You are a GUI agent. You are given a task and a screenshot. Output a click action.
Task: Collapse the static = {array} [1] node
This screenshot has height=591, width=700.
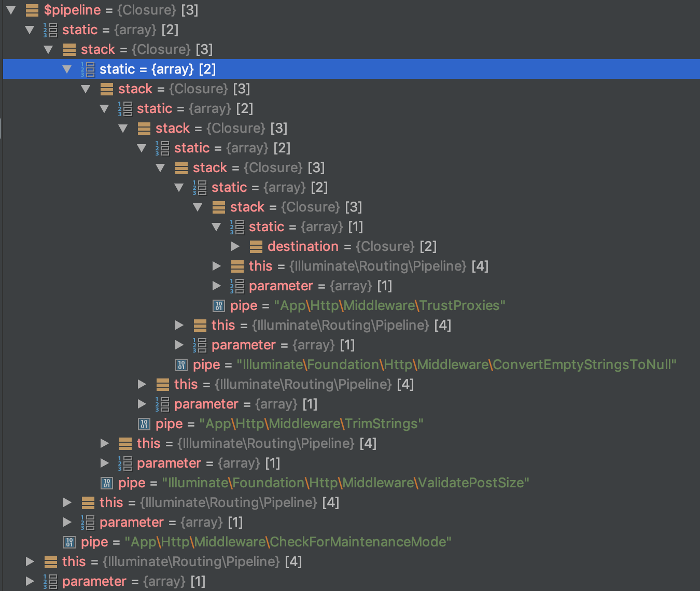(216, 227)
